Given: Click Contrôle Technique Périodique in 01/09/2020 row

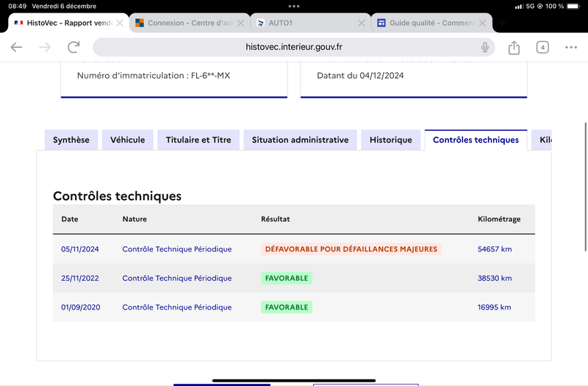Looking at the screenshot, I should click(177, 307).
